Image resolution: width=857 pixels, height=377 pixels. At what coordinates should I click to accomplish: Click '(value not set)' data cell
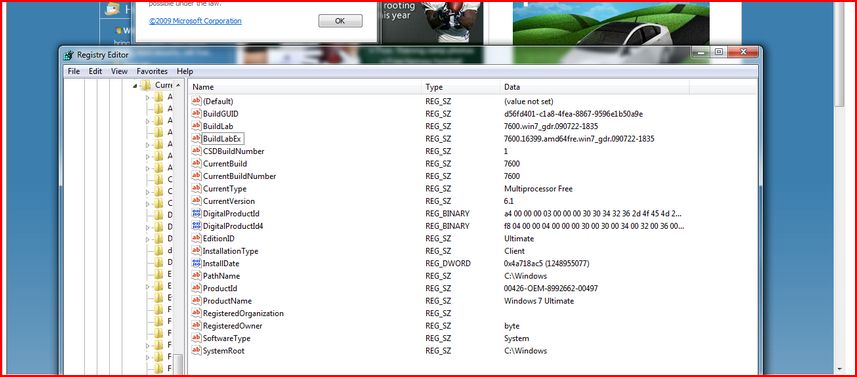529,101
